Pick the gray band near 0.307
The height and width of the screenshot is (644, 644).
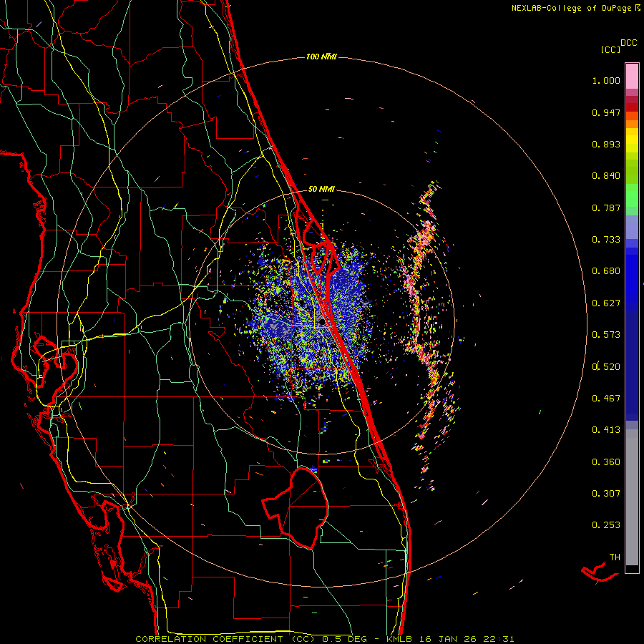coord(632,497)
